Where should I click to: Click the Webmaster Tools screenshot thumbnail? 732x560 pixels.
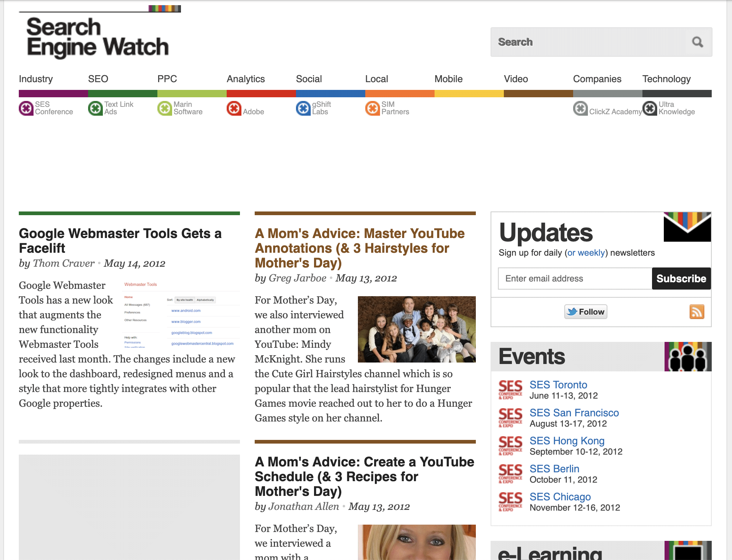[x=181, y=315]
